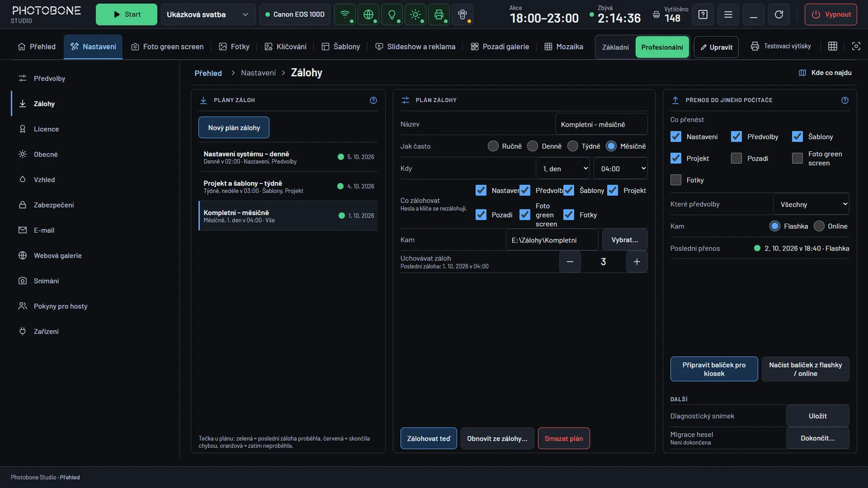Switch to Šablony tab
The height and width of the screenshot is (488, 868).
tap(341, 47)
